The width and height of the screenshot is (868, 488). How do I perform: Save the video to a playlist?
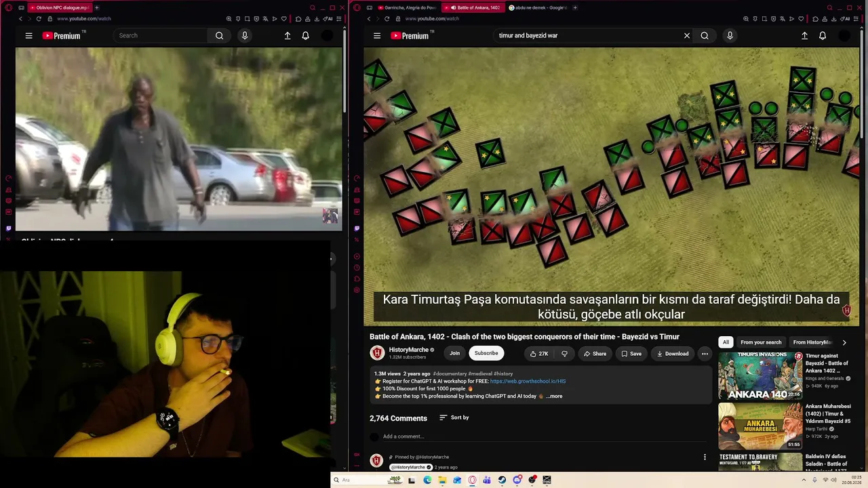point(631,354)
